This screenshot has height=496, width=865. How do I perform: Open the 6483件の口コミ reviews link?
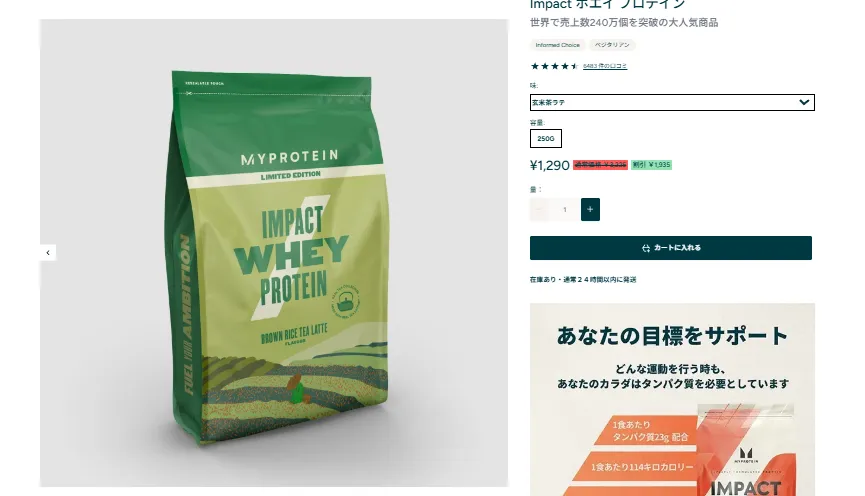(x=605, y=66)
